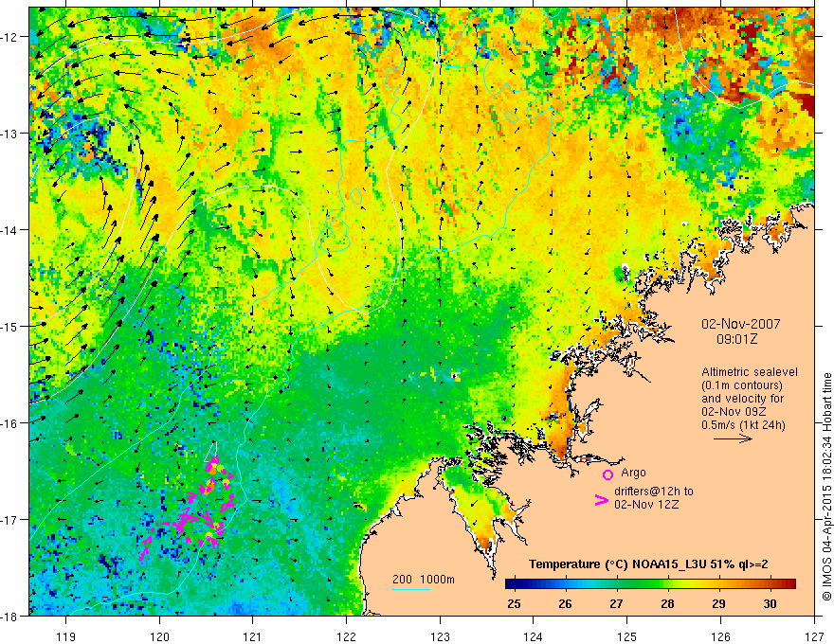
Task: Click the dark blue end of the temperature bar
Action: pos(511,584)
